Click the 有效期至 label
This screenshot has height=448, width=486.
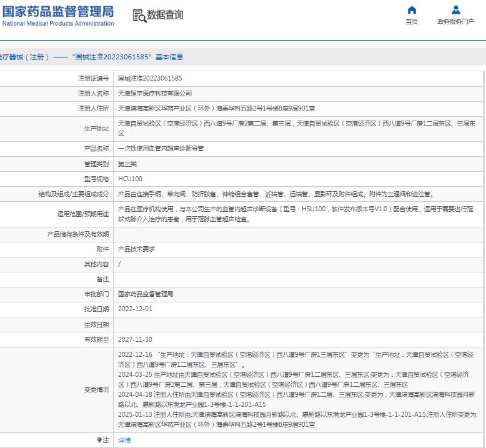point(96,339)
